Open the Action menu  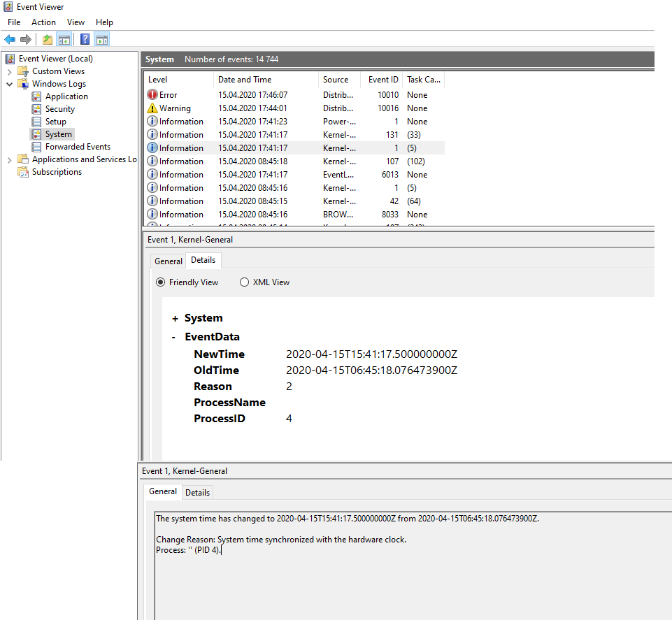point(43,22)
